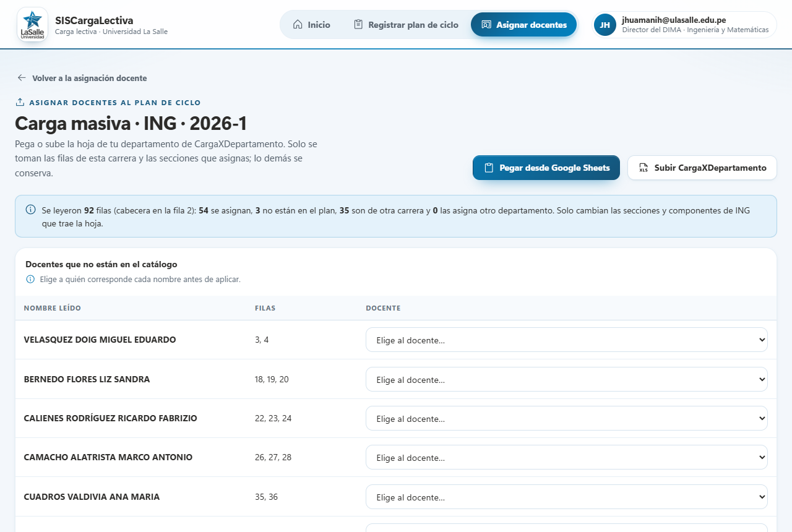Click the name BERNEDO FLORES LIZ SANDRA

click(x=87, y=379)
